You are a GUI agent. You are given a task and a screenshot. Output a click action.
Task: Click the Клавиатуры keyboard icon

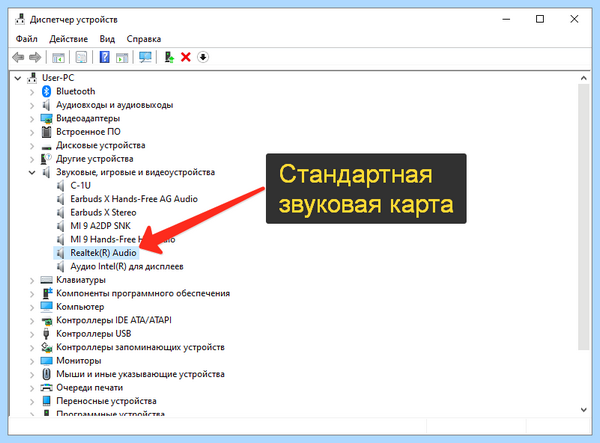tap(46, 280)
